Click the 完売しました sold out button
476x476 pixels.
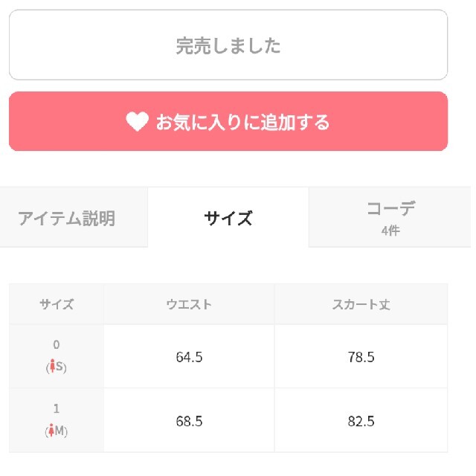pyautogui.click(x=228, y=45)
